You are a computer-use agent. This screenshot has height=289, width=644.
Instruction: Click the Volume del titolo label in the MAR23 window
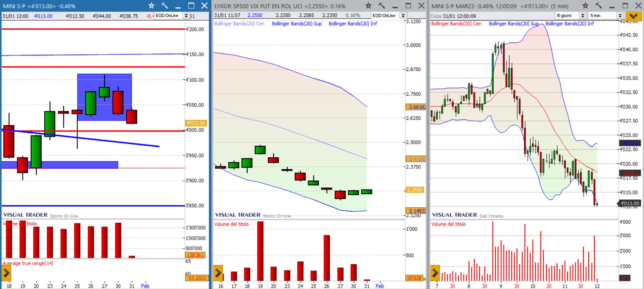pyautogui.click(x=448, y=224)
